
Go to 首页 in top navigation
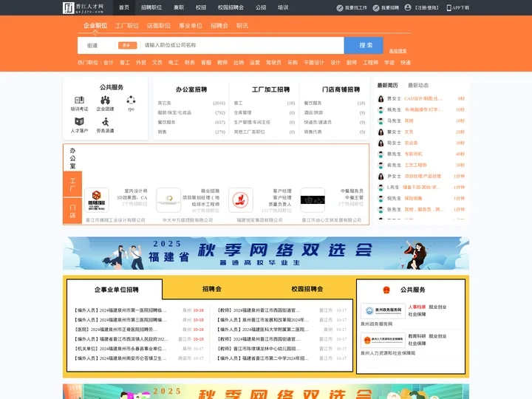click(x=124, y=7)
